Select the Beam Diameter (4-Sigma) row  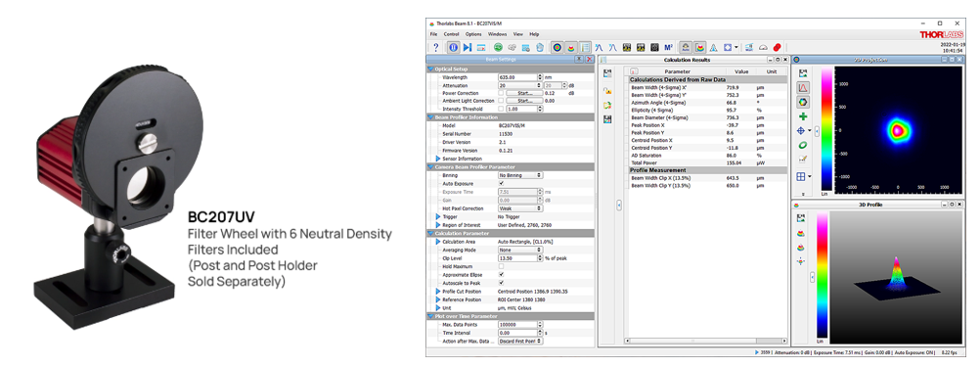(707, 117)
